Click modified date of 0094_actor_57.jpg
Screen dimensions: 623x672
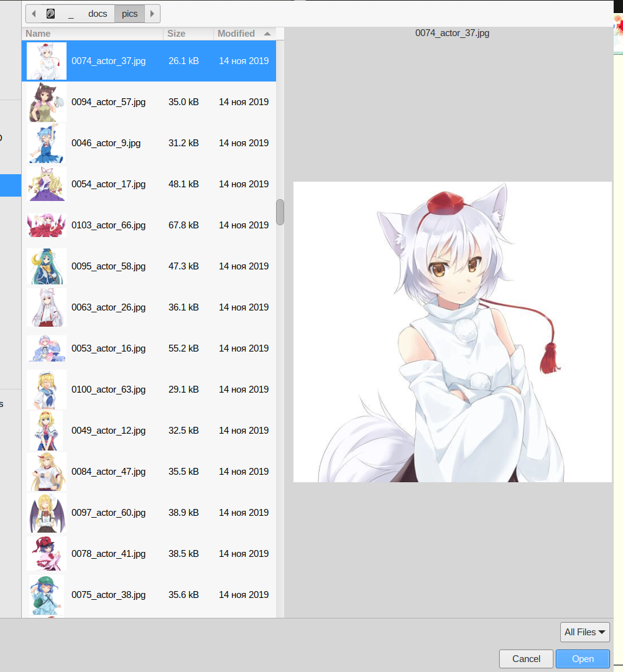coord(244,102)
